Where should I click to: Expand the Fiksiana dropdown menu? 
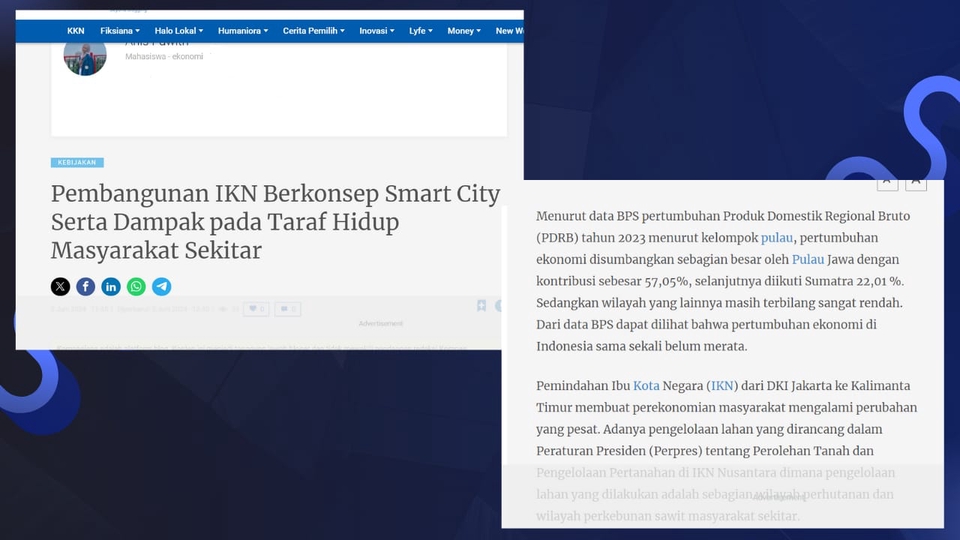pos(120,31)
